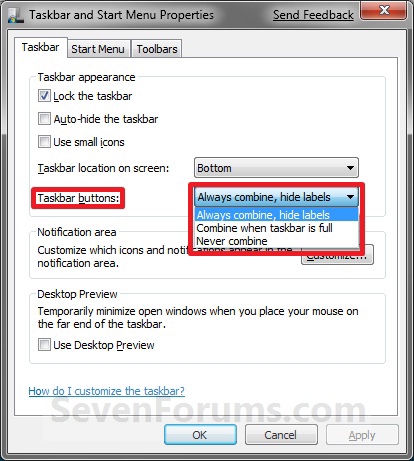Click the Customize notification area button
414x461 pixels.
point(337,257)
